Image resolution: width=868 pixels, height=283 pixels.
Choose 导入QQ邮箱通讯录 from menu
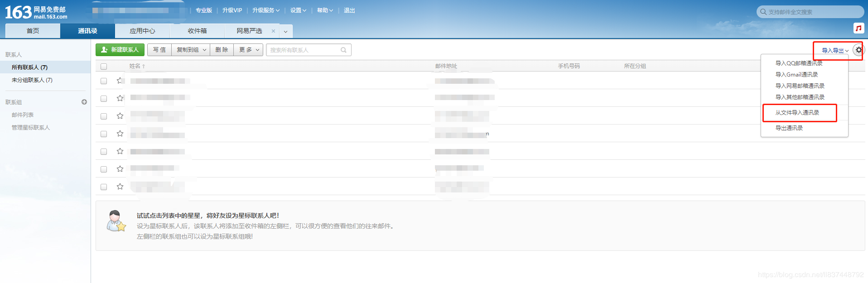[x=799, y=63]
